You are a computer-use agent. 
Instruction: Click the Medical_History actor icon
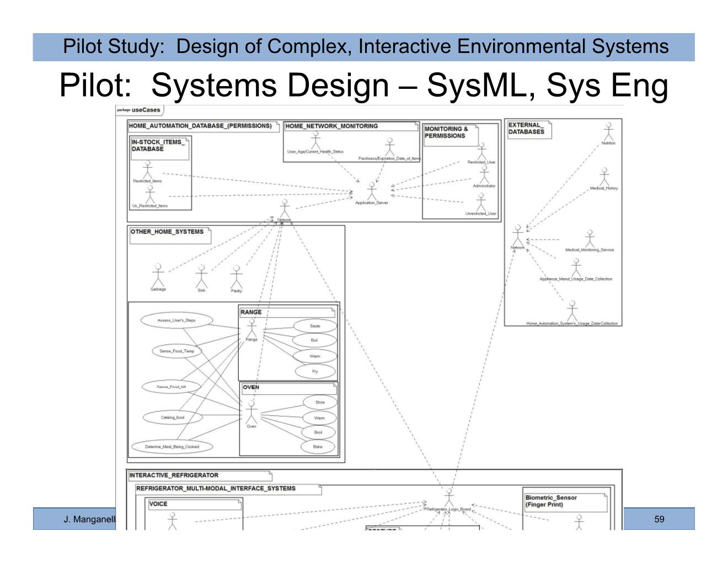click(604, 177)
